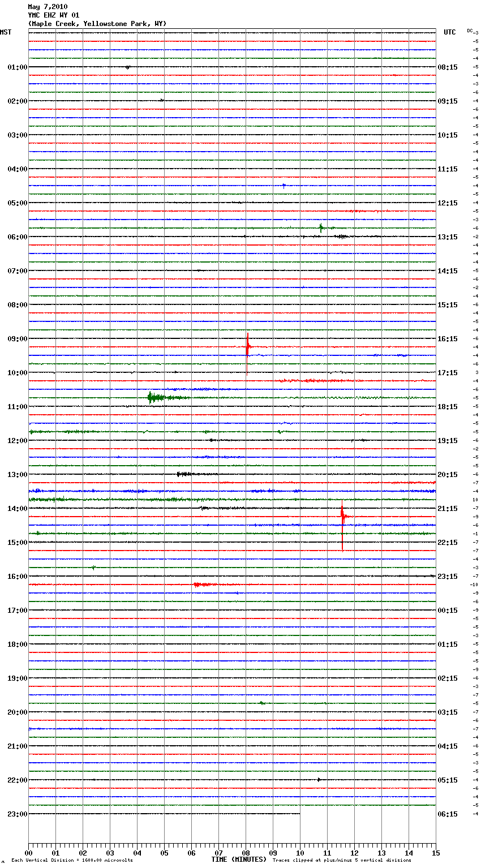Click the "20:15" UTC time label
Image resolution: width=481 pixels, height=868 pixels.
448,475
